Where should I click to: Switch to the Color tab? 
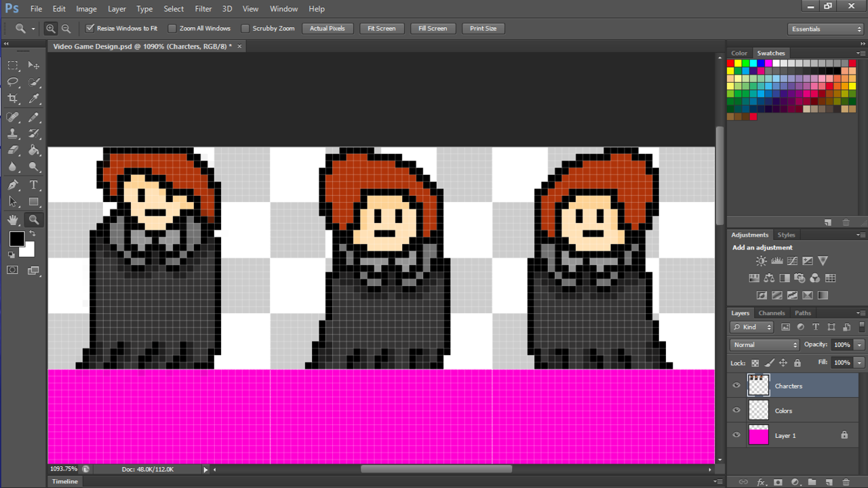pos(739,53)
